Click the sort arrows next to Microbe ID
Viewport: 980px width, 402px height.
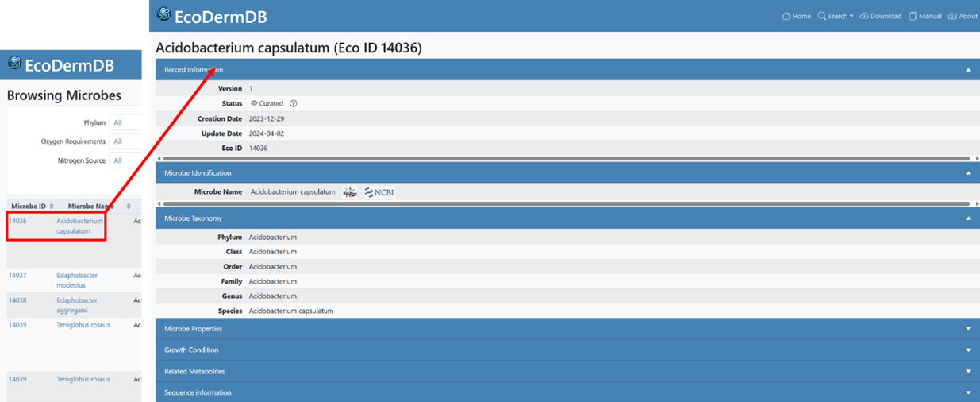[52, 207]
